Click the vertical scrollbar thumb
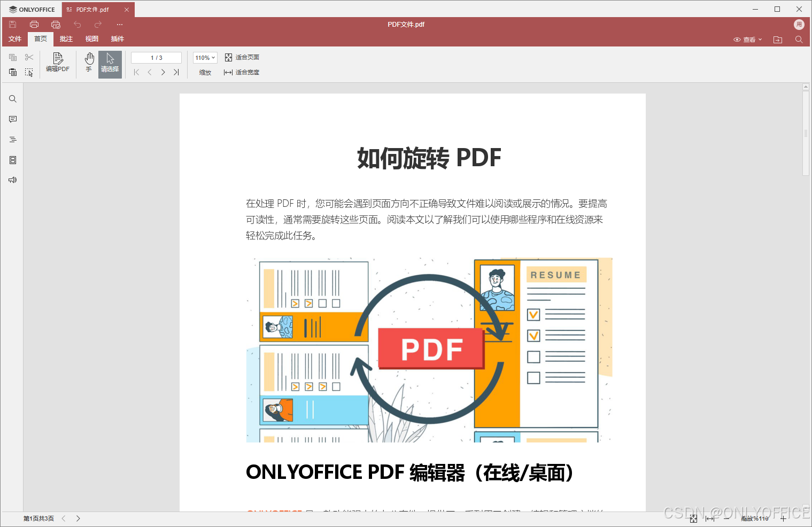 (x=806, y=133)
